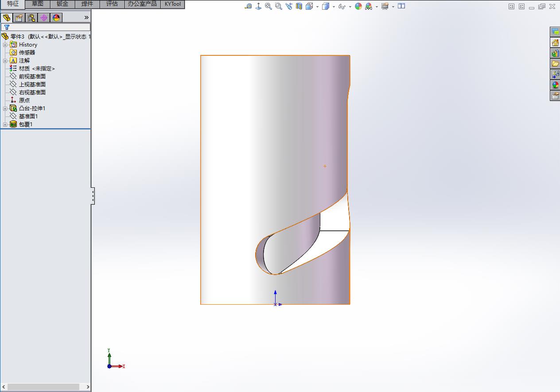
Task: Open the Hide/Show Items dropdown arrow
Action: 350,7
